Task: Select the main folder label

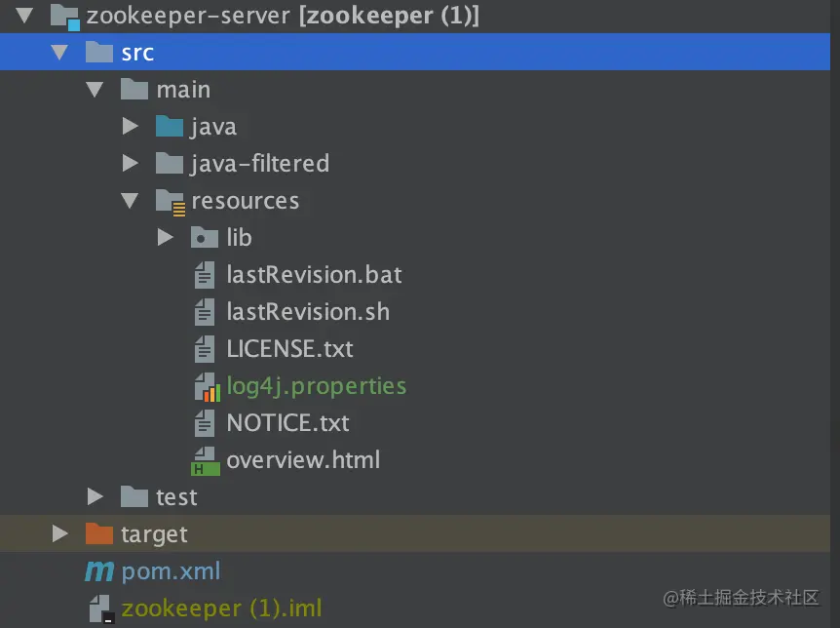Action: [183, 90]
